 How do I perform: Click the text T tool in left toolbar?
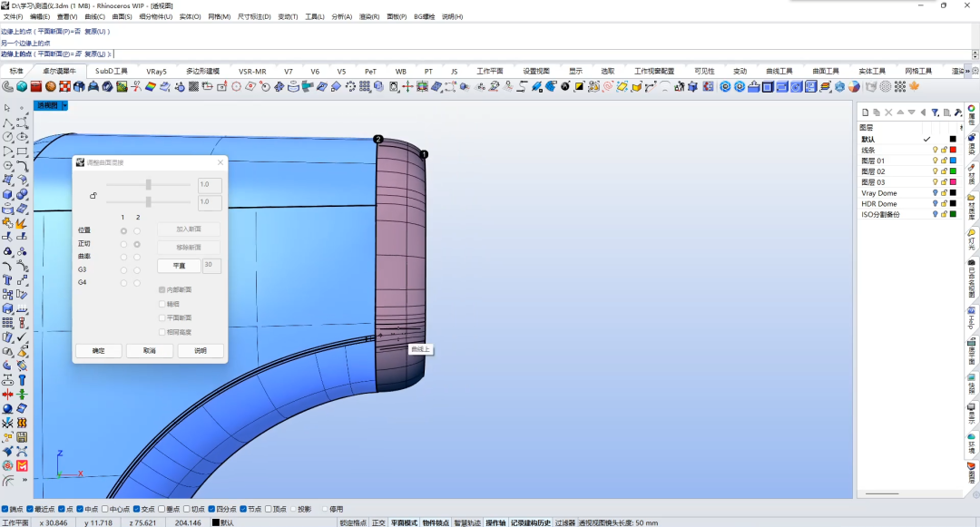(7, 279)
